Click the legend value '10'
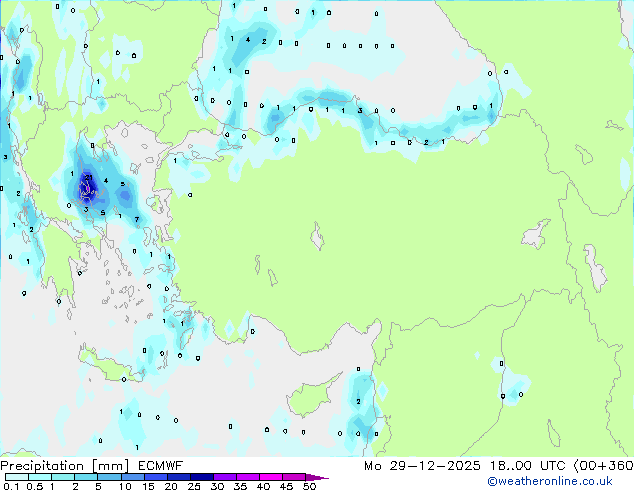 click(125, 486)
